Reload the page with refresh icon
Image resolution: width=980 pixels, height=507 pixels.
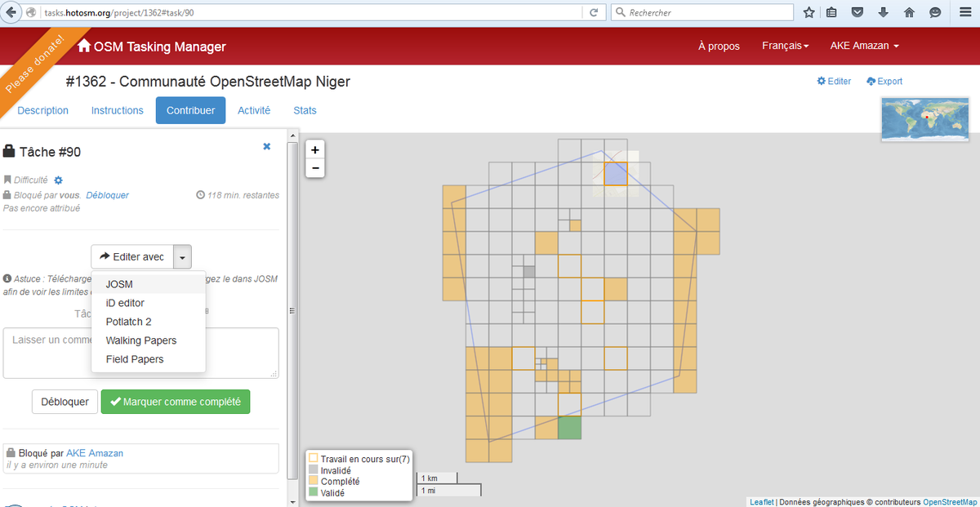coord(594,12)
